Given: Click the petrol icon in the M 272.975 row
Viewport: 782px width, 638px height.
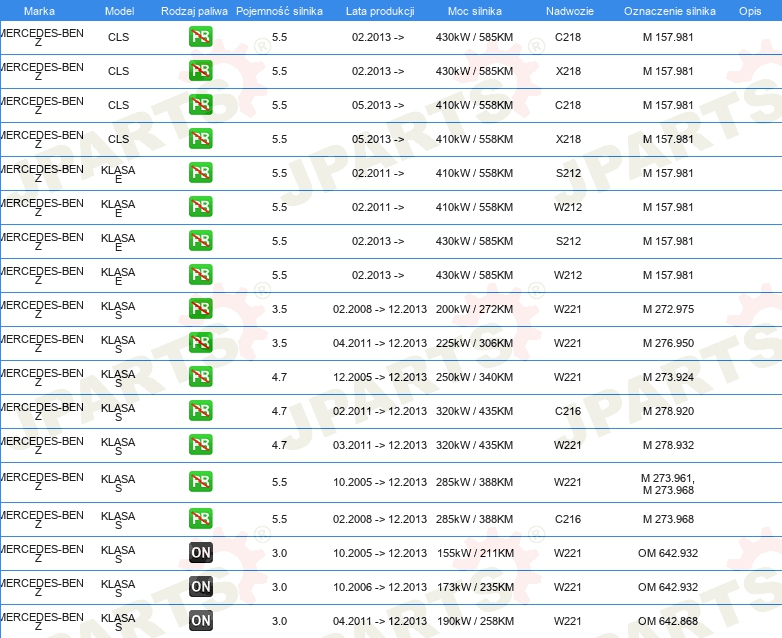Looking at the screenshot, I should pyautogui.click(x=200, y=308).
